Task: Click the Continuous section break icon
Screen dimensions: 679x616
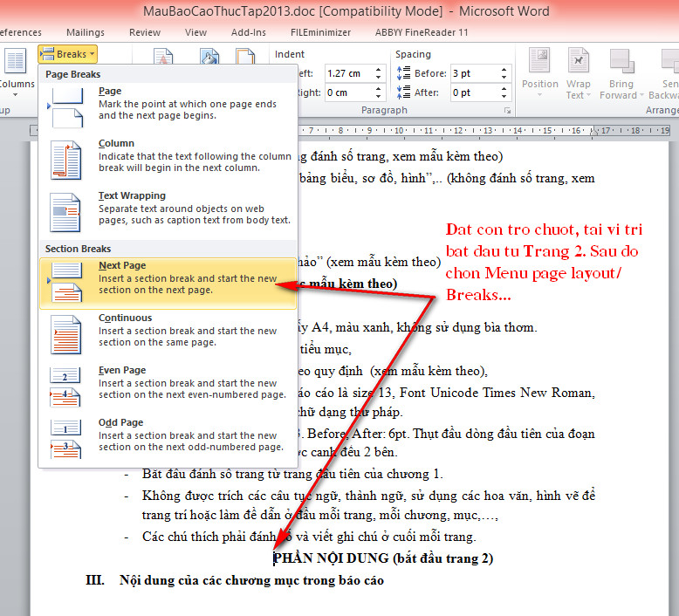Action: (65, 334)
